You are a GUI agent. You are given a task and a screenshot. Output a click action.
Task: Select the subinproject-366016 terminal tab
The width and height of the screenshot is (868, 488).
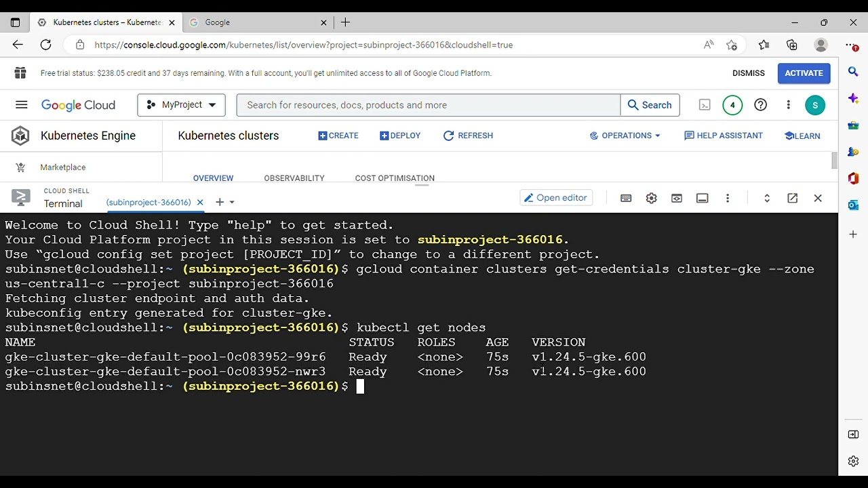(x=149, y=202)
